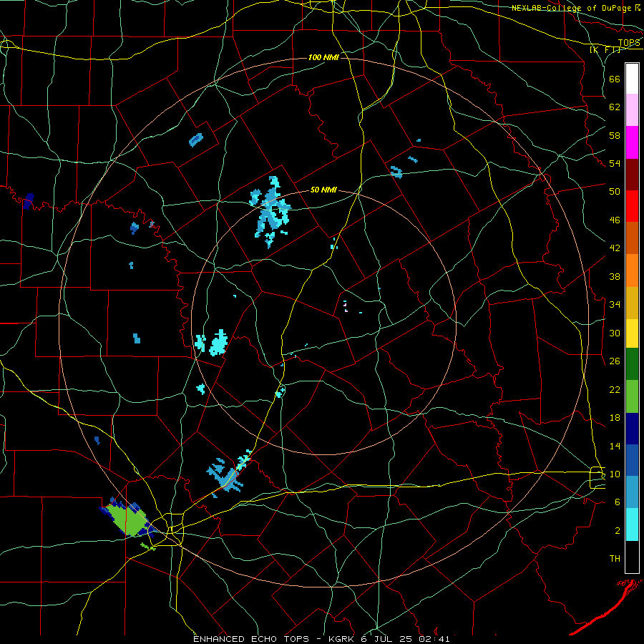Click the 'KGRK' radar site identifier
The height and width of the screenshot is (644, 644).
tap(341, 639)
